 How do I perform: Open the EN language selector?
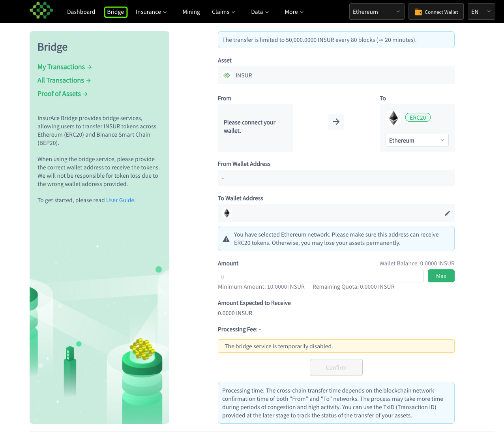point(482,11)
